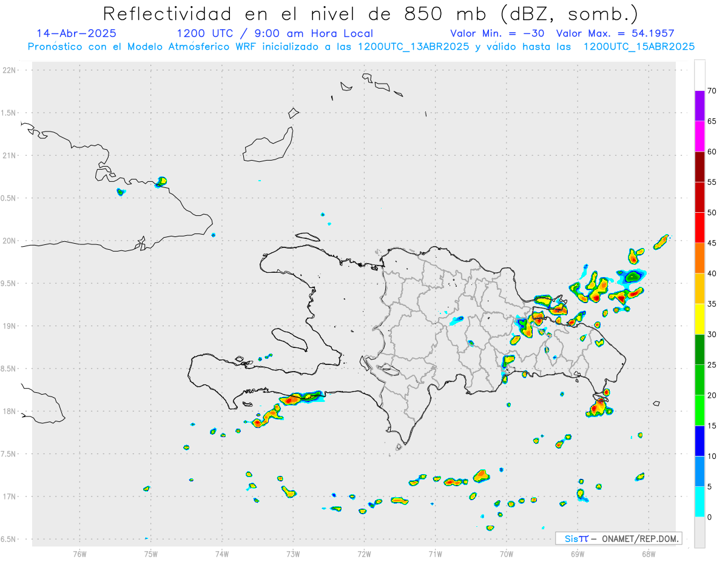Image resolution: width=728 pixels, height=562 pixels.
Task: Click the 'Valor Min. = -30' text
Action: 497,33
